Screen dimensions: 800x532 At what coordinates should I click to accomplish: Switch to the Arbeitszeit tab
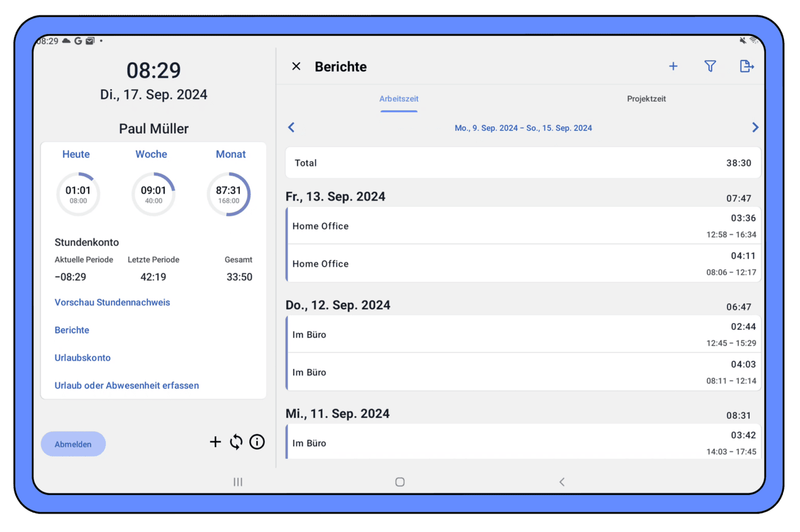tap(399, 99)
